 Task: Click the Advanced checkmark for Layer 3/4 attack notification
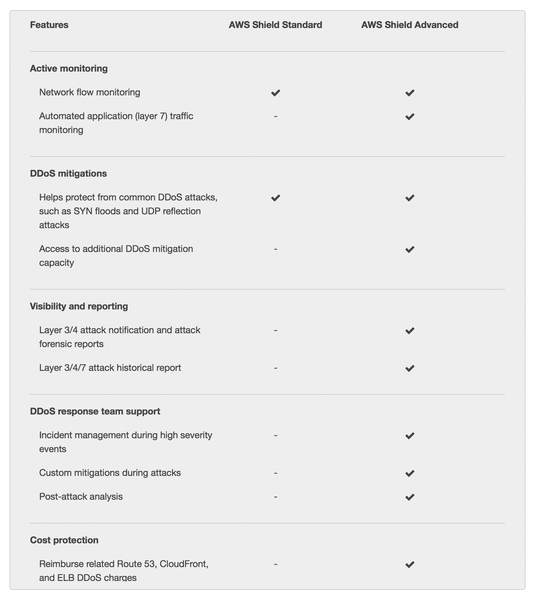(x=410, y=331)
